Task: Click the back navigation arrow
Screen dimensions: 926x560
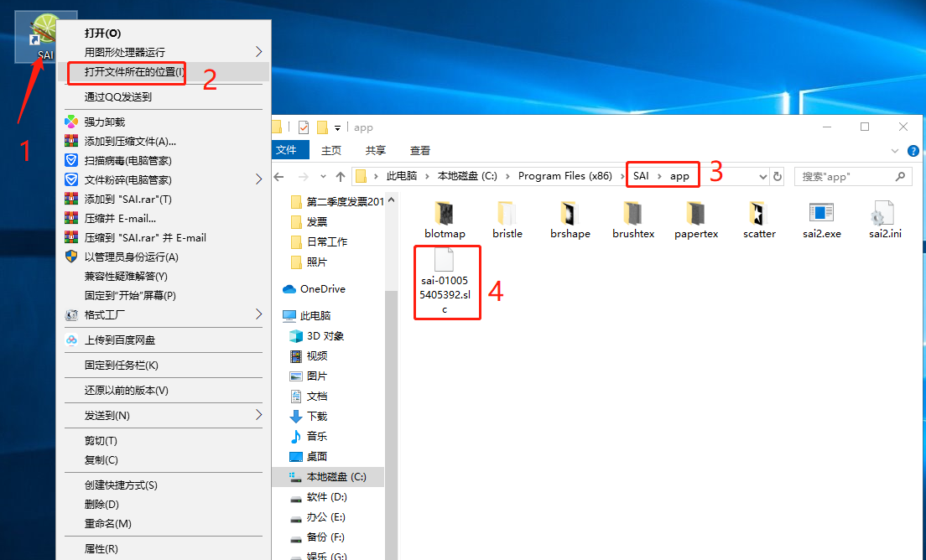Action: tap(279, 176)
